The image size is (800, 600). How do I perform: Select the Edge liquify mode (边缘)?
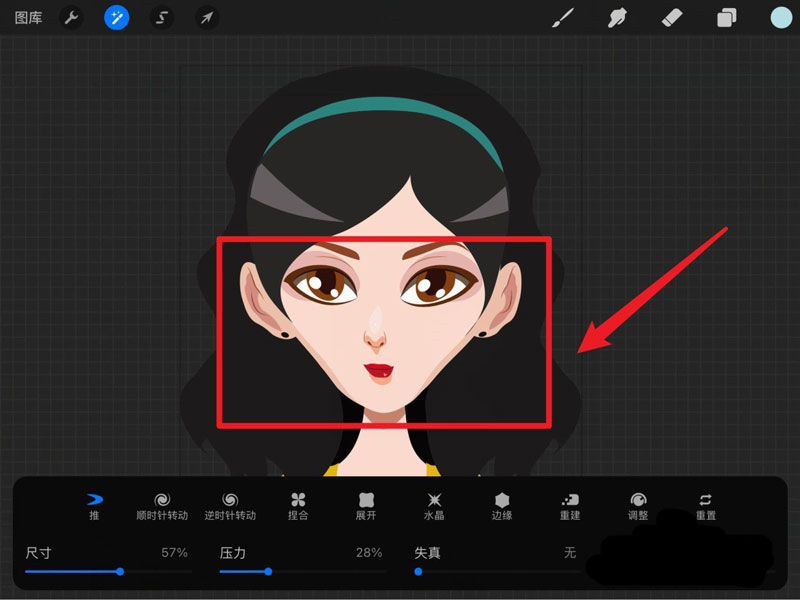[502, 505]
